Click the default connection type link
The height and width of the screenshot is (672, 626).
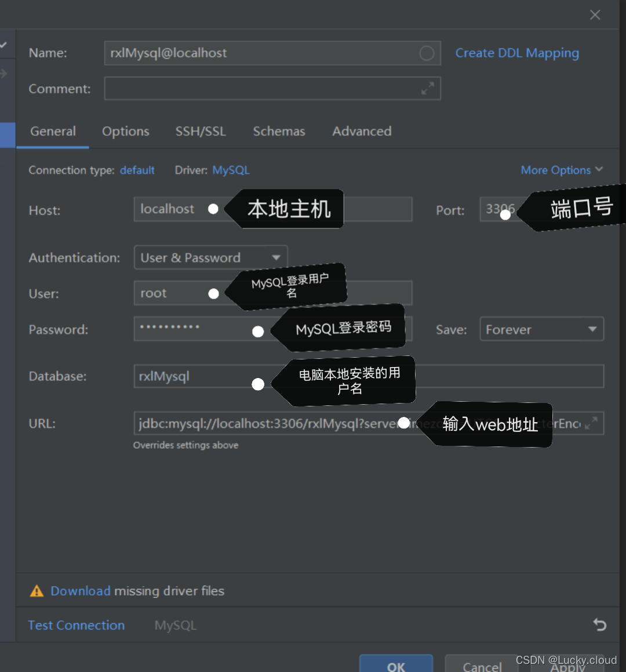137,170
